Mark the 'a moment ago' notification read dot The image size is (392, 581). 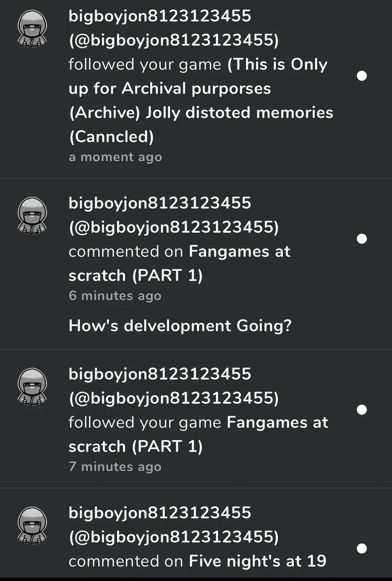pyautogui.click(x=362, y=76)
